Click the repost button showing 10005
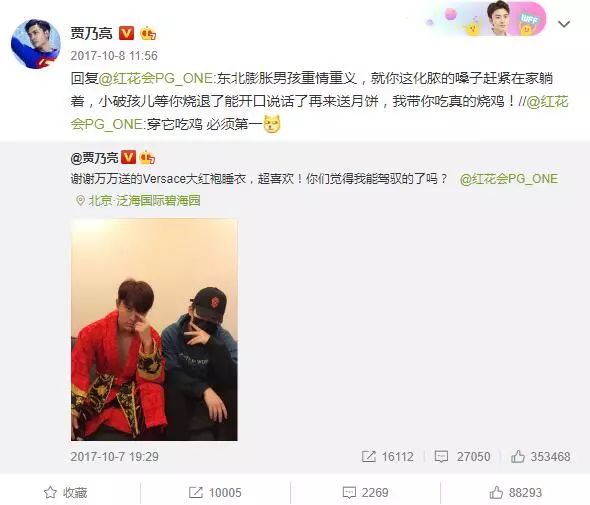Screen dimensions: 590x505 214,492
